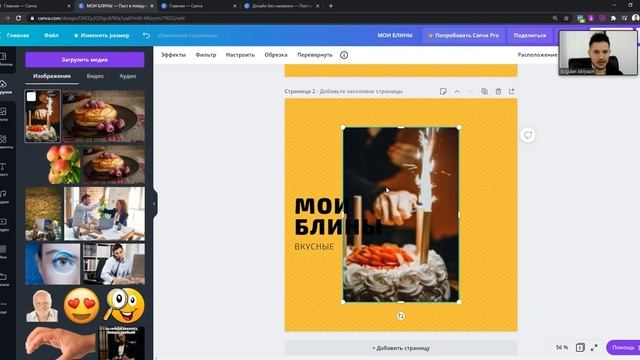The width and height of the screenshot is (640, 360).
Task: Click the Поделиться button
Action: (x=529, y=36)
